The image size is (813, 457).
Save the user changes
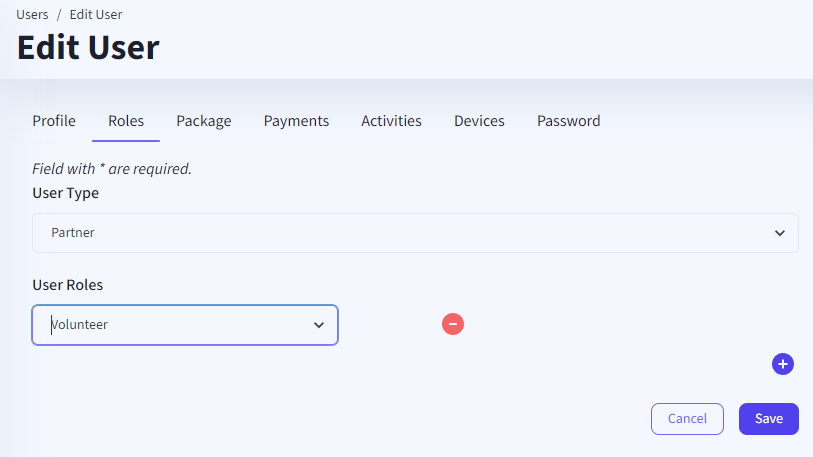tap(768, 419)
